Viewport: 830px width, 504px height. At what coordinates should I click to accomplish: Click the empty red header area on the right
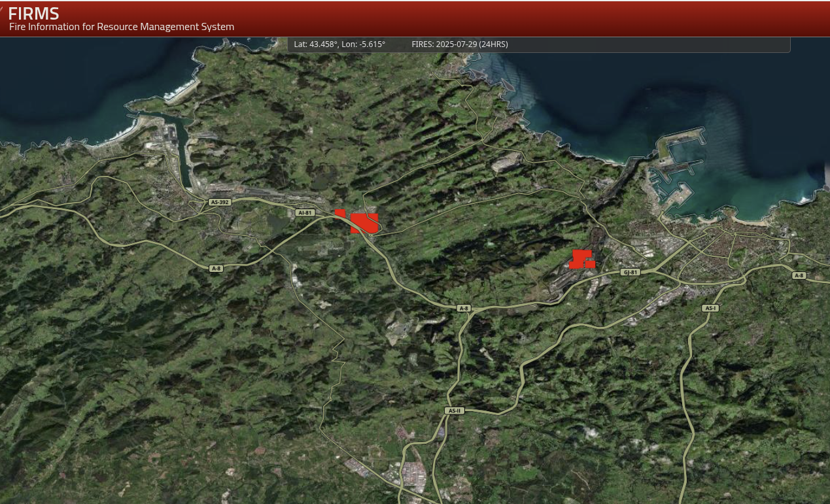point(589,18)
